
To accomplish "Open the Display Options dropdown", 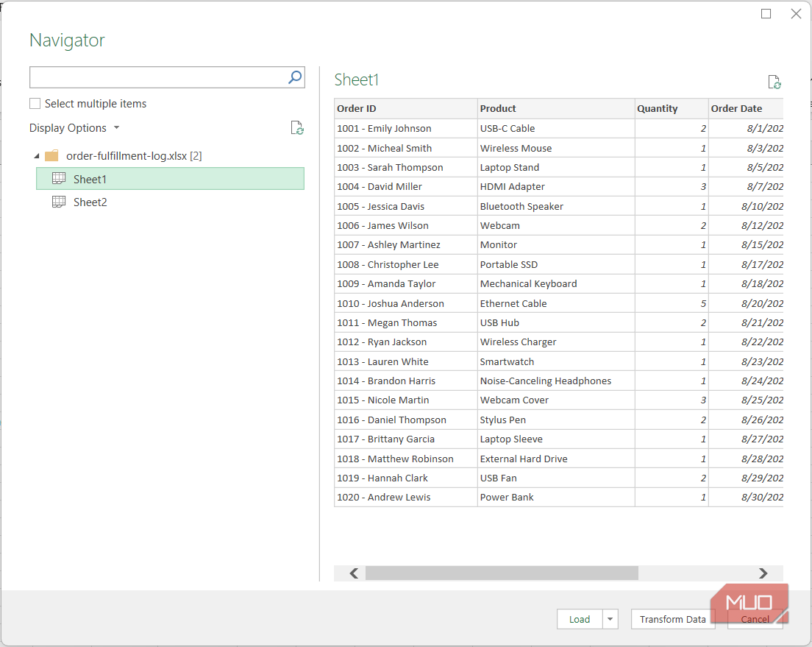I will (x=74, y=127).
